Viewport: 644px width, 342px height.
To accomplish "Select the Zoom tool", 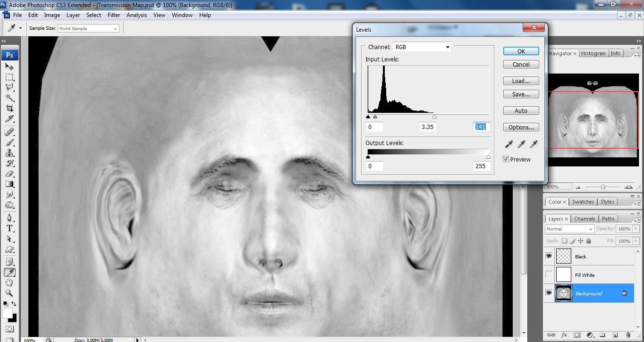I will click(9, 293).
